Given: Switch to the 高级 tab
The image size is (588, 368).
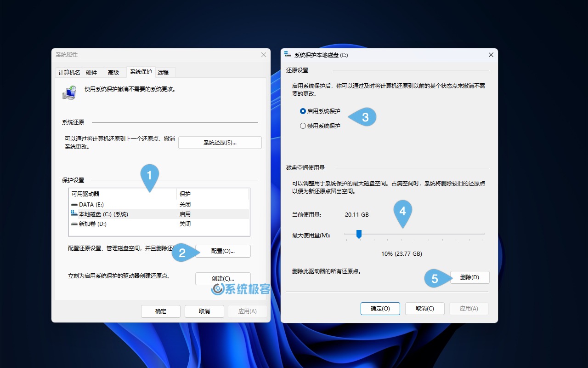Looking at the screenshot, I should click(113, 72).
